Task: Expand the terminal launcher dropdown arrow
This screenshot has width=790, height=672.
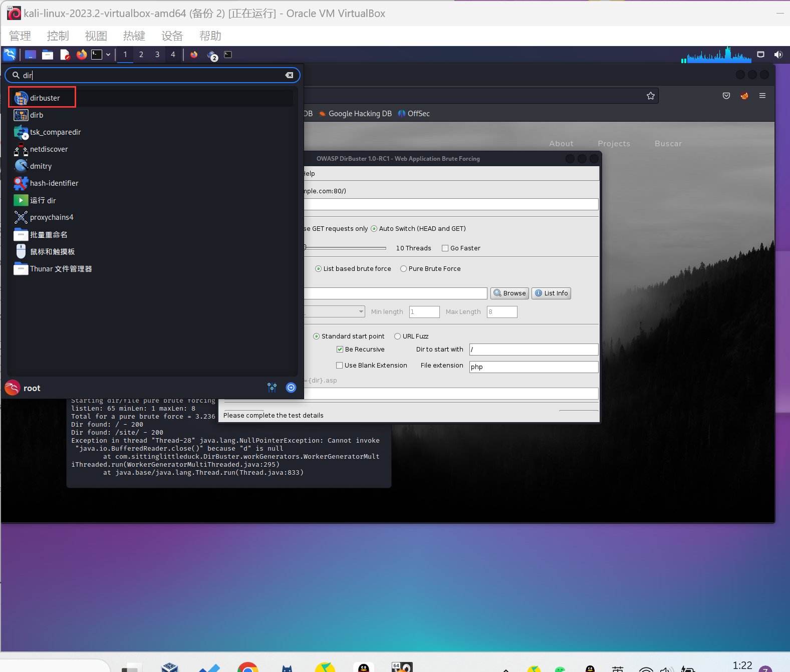Action: coord(108,55)
